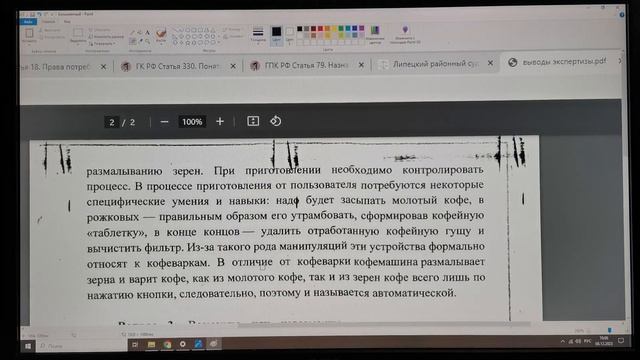Close the 'Права потреб' tab
Image resolution: width=640 pixels, height=360 pixels.
coord(103,67)
